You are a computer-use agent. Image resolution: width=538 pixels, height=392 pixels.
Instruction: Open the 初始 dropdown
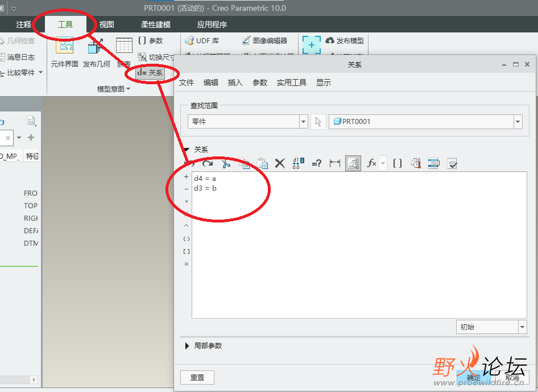(x=522, y=327)
